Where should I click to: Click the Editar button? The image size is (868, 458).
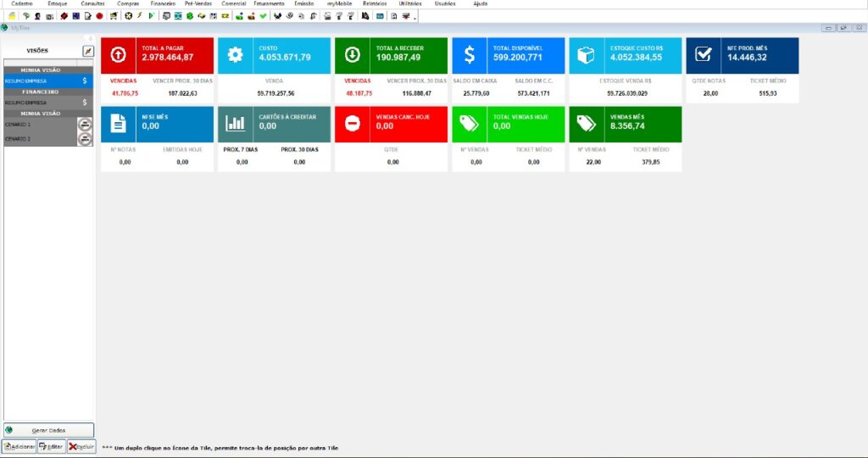51,446
